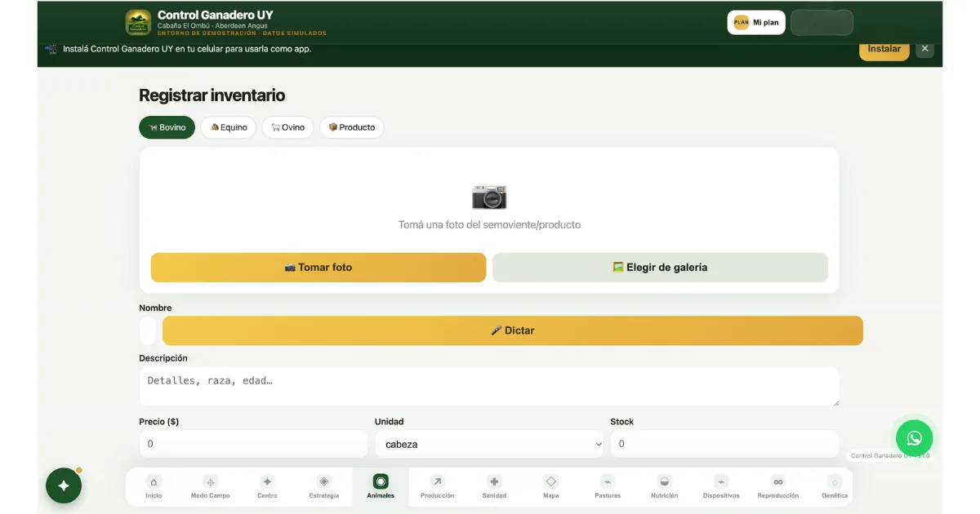Open the green sparkle assistant button
Viewport: 980px width, 514px height.
(64, 485)
